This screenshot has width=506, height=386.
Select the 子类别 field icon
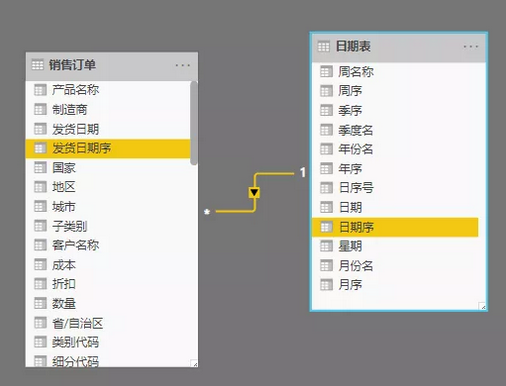pyautogui.click(x=40, y=226)
